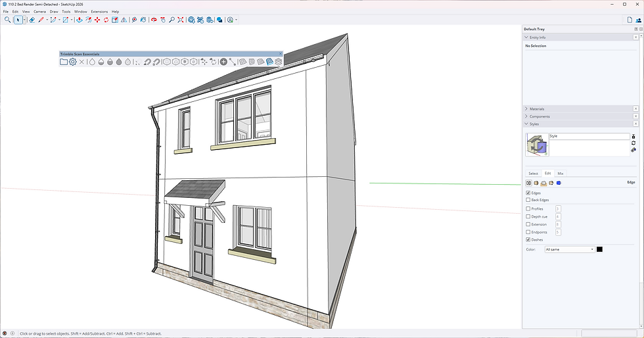Open the Camera menu

click(x=40, y=12)
